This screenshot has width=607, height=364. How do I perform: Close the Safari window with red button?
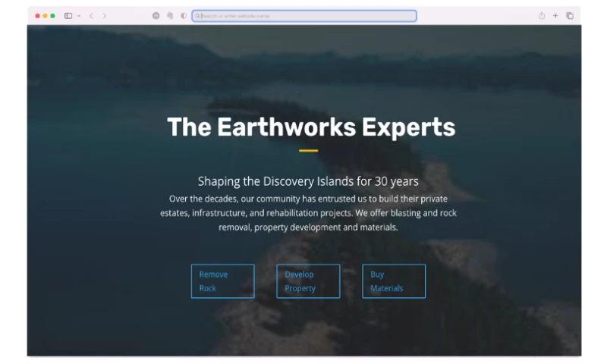coord(37,16)
